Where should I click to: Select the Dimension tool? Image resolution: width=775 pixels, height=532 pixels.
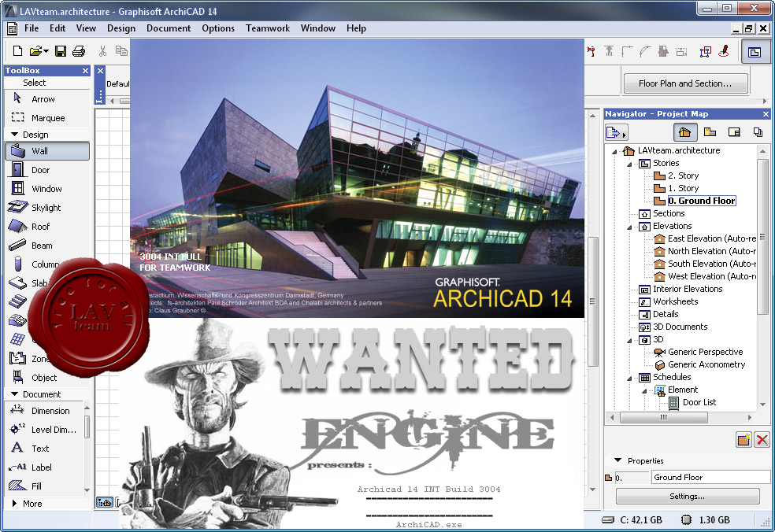(x=44, y=411)
